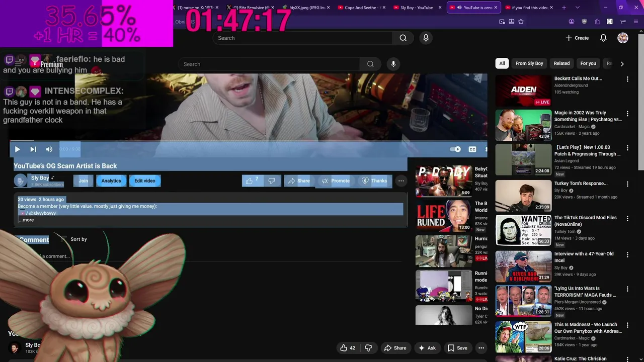This screenshot has height=362, width=644.
Task: Open the WANTED TikTok Discord Mod thumbnail
Action: click(x=523, y=230)
